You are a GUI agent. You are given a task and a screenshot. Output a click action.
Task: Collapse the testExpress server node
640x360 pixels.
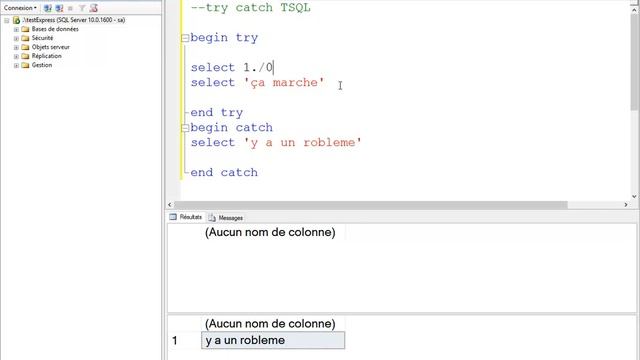click(x=7, y=20)
